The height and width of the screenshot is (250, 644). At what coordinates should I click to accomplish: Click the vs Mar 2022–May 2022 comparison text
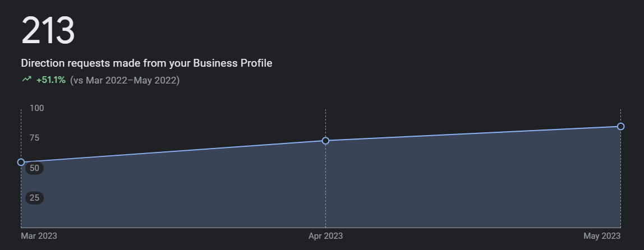(125, 80)
